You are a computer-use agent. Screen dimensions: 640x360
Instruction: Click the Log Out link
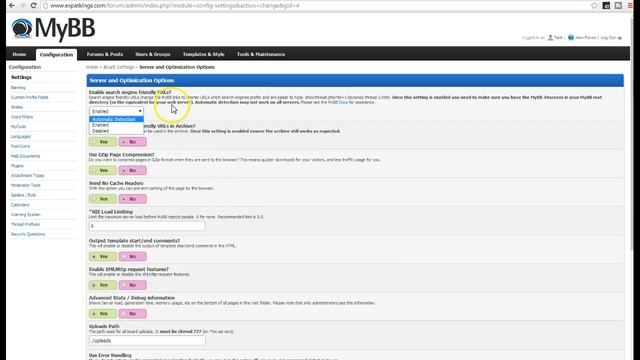[608, 38]
